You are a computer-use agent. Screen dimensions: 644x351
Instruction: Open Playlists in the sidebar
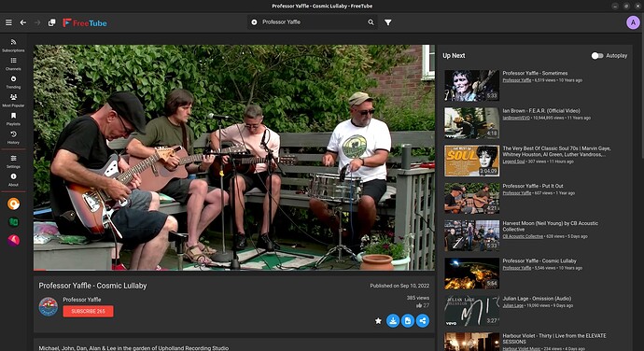point(13,119)
